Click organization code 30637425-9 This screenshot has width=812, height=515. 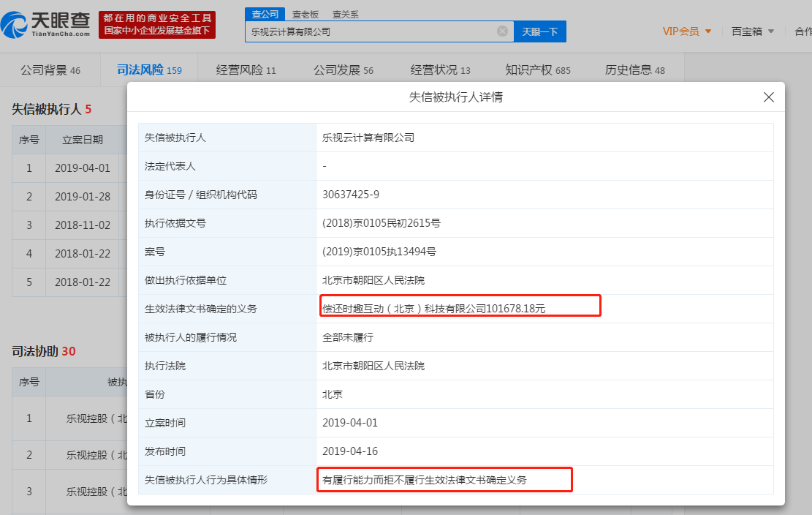click(x=351, y=195)
